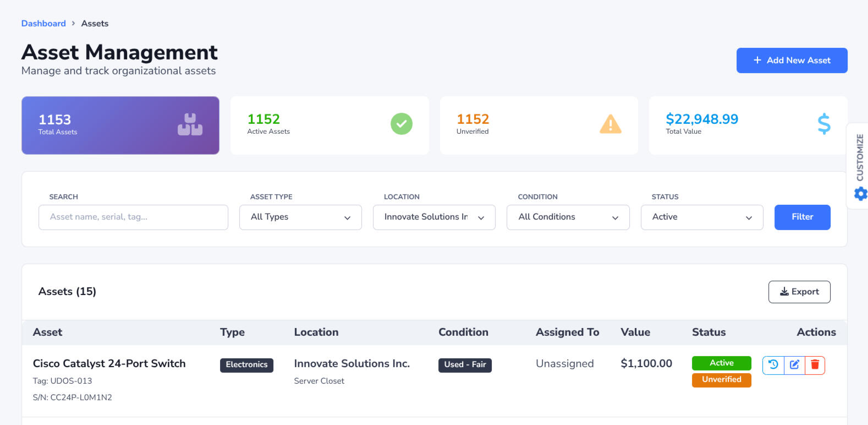Click the Cisco Catalyst 24-Port Switch name
This screenshot has height=425, width=868.
click(109, 364)
